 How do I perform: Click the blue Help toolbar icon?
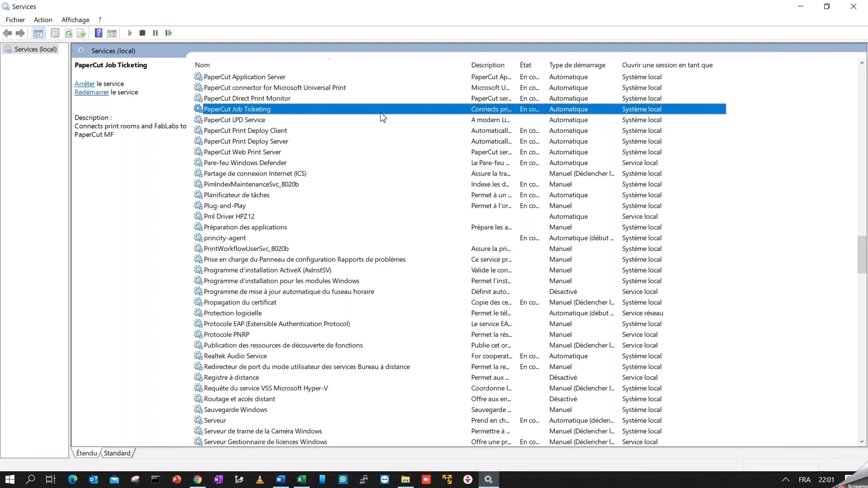click(99, 33)
